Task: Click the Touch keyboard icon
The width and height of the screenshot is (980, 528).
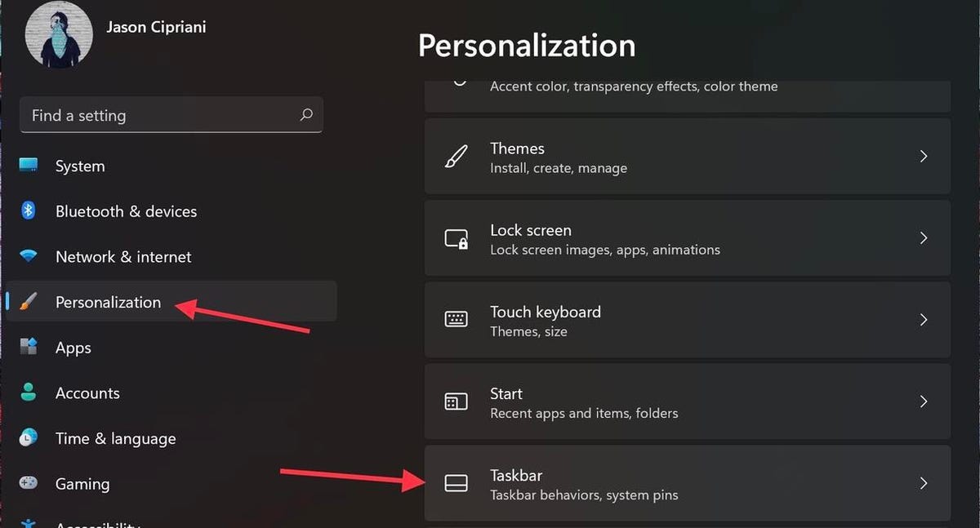Action: (x=456, y=320)
